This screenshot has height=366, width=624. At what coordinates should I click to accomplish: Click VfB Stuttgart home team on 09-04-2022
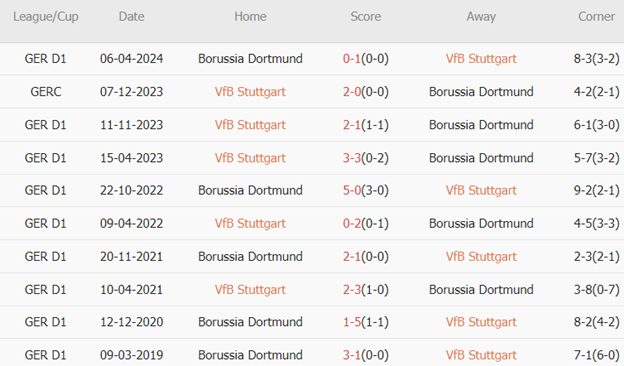[x=250, y=224]
